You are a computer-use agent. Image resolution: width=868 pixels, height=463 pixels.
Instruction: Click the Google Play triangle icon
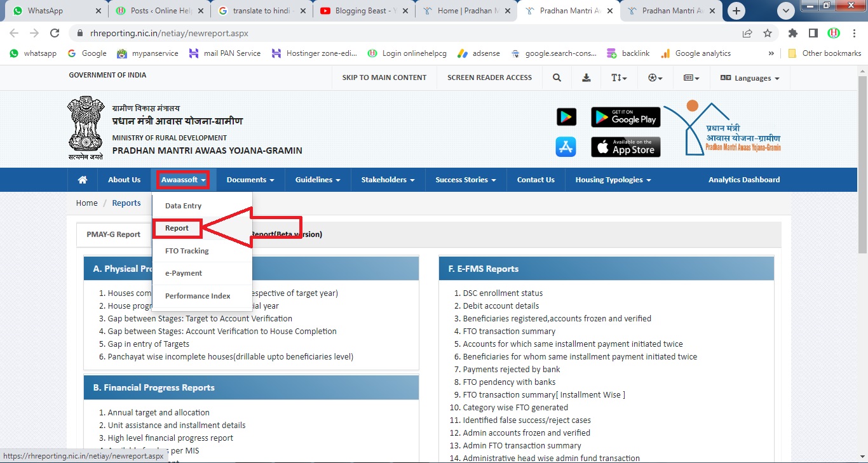566,117
